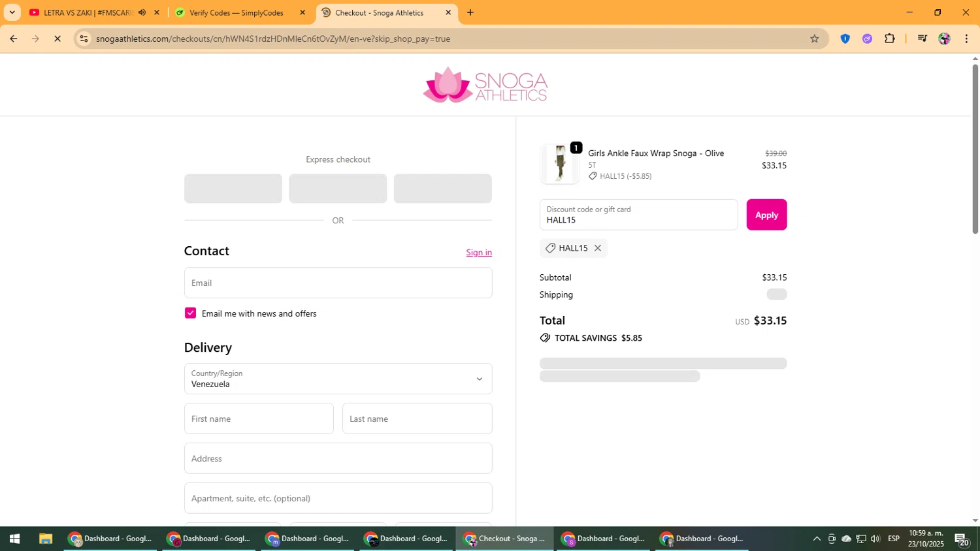Image resolution: width=980 pixels, height=551 pixels.
Task: Click the browser forward arrow
Action: tap(35, 39)
